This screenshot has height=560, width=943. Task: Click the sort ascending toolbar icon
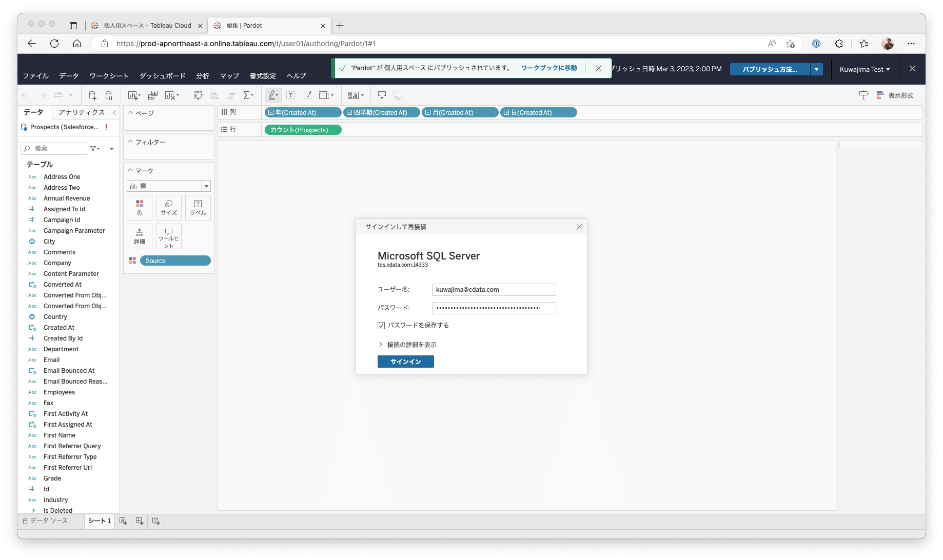pos(215,95)
